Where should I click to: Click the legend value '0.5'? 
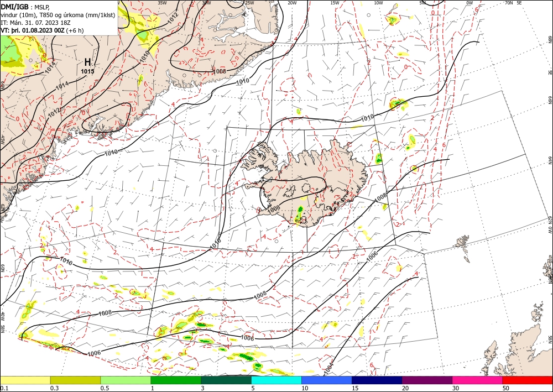click(x=104, y=388)
